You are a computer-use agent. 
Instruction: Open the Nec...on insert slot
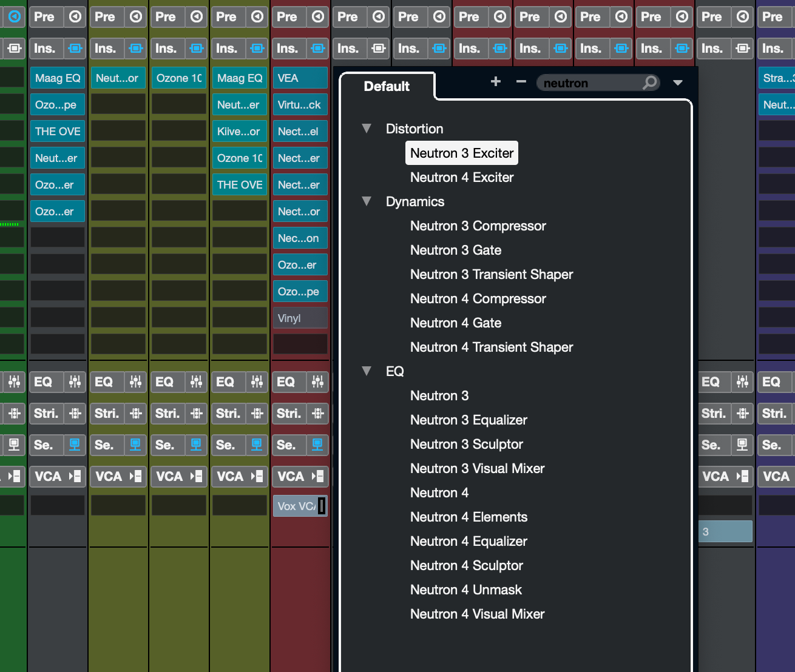pyautogui.click(x=300, y=238)
